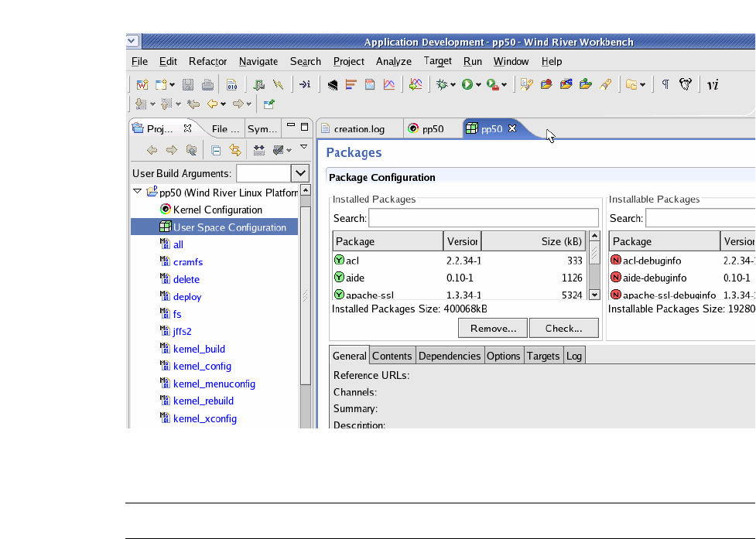Click the User Build Arguments text field
756x539 pixels.
pos(264,173)
